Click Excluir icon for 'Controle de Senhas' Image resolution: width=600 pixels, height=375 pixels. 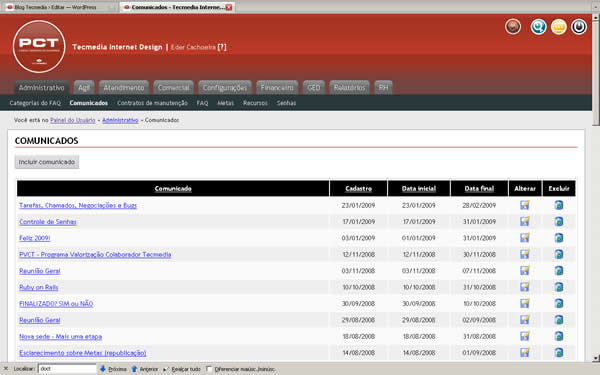click(x=559, y=222)
